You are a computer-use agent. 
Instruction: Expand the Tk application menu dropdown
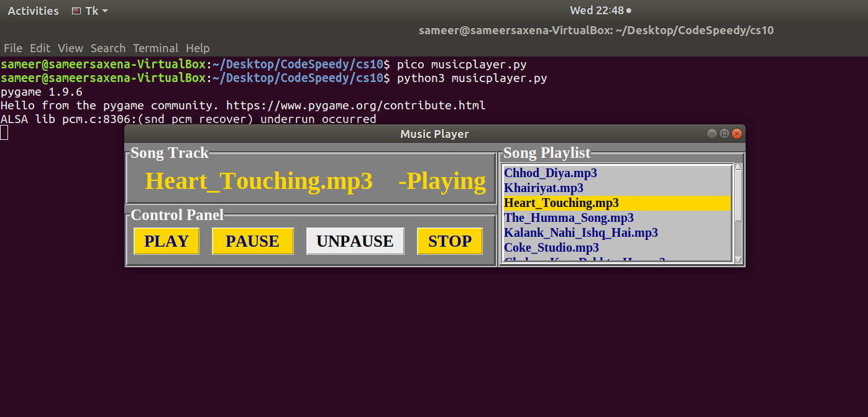click(x=90, y=11)
